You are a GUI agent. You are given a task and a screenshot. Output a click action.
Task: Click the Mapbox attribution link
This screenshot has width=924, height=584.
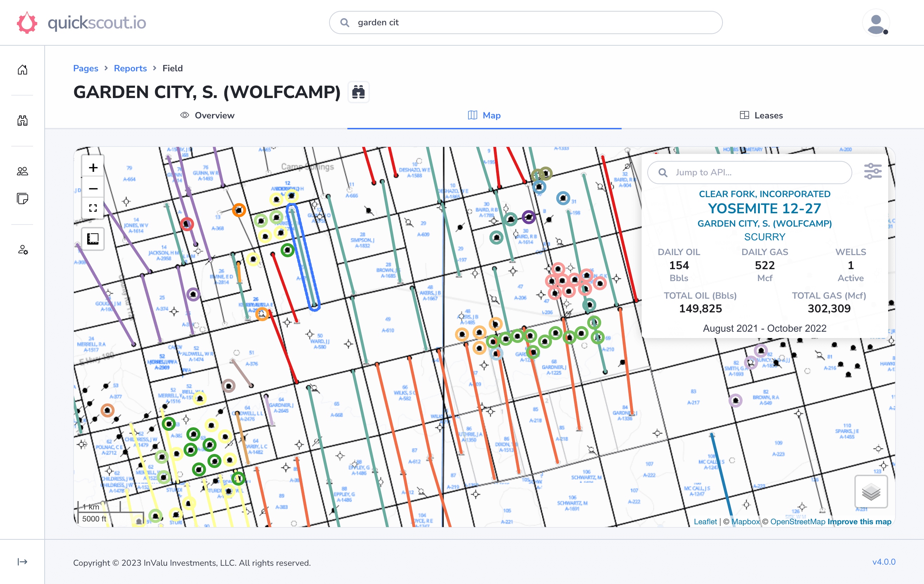(x=745, y=521)
